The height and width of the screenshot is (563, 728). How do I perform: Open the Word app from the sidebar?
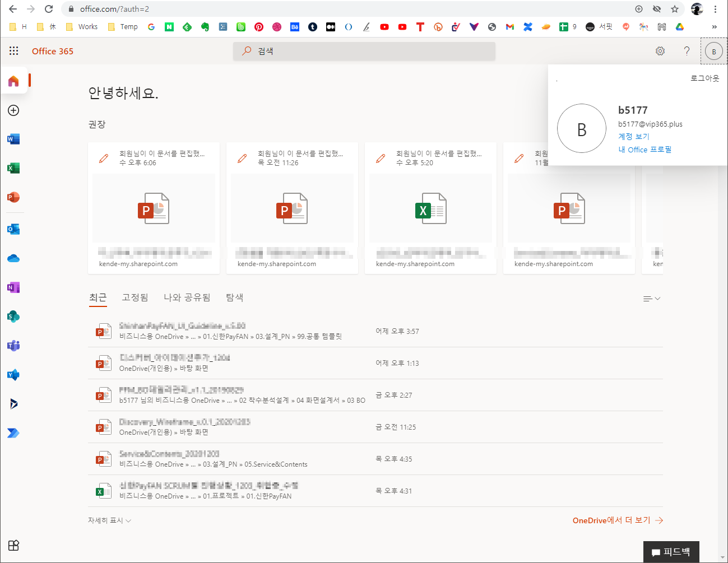[13, 139]
